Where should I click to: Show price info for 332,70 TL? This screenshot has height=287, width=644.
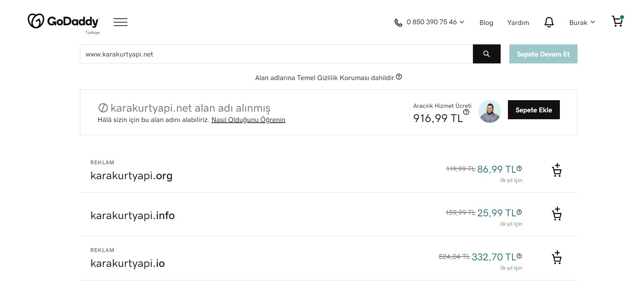pyautogui.click(x=519, y=256)
